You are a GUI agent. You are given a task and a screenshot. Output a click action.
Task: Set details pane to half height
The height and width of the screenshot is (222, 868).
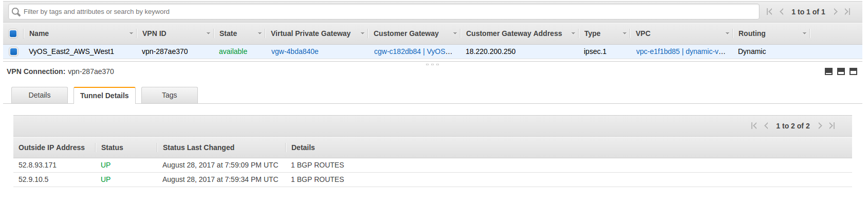click(841, 71)
